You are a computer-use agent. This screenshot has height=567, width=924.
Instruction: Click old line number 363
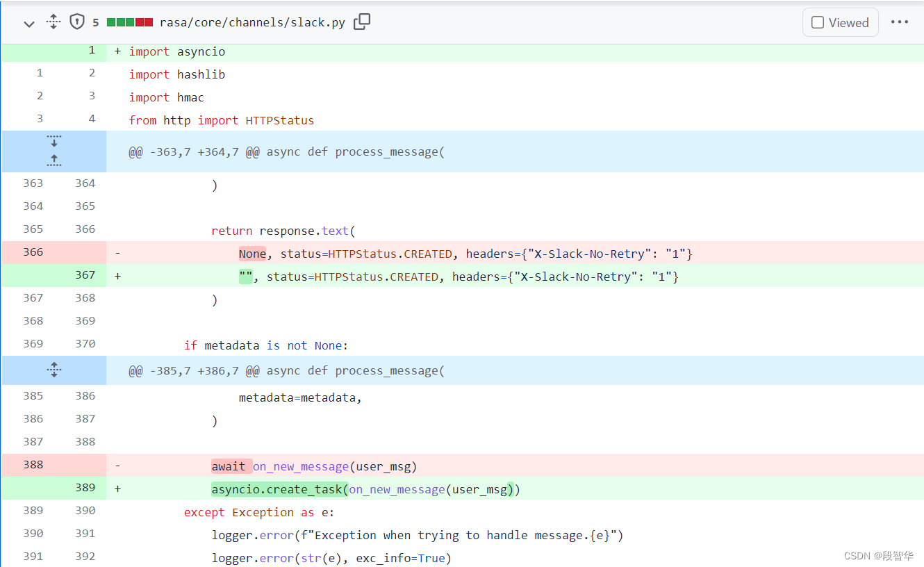[33, 183]
